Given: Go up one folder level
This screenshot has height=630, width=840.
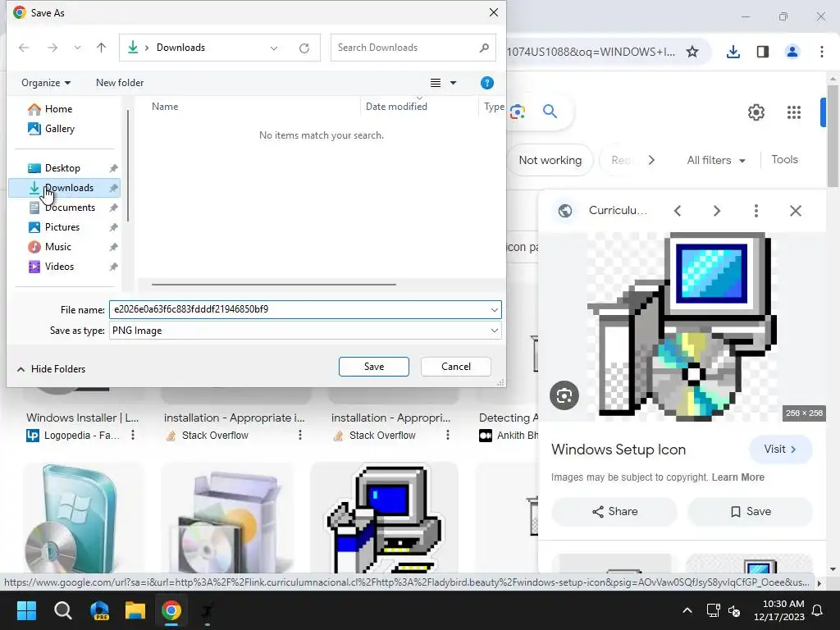Looking at the screenshot, I should click(101, 48).
